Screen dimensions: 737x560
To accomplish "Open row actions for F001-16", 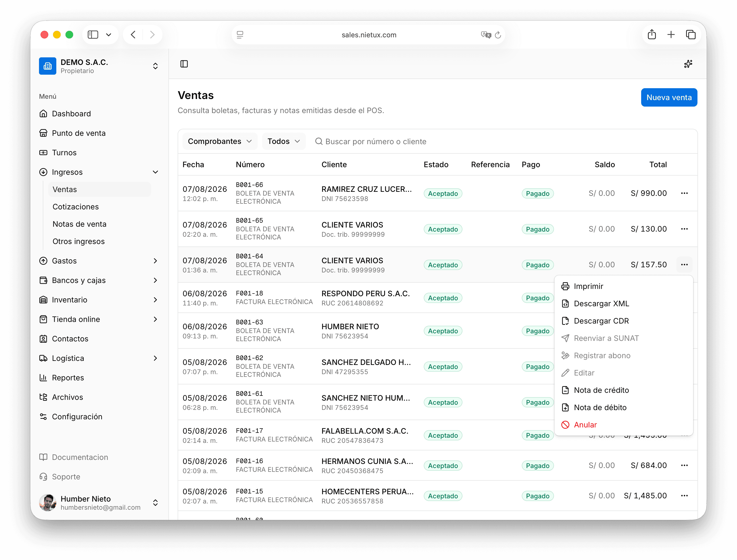I will pyautogui.click(x=684, y=465).
